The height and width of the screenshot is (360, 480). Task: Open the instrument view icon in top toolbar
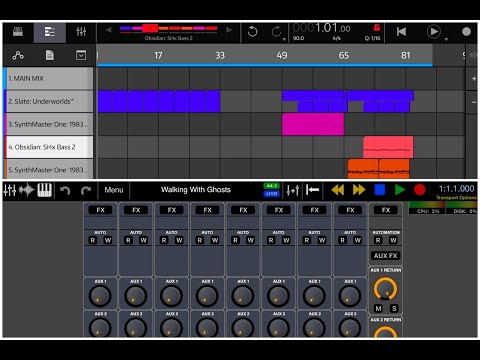point(18,32)
